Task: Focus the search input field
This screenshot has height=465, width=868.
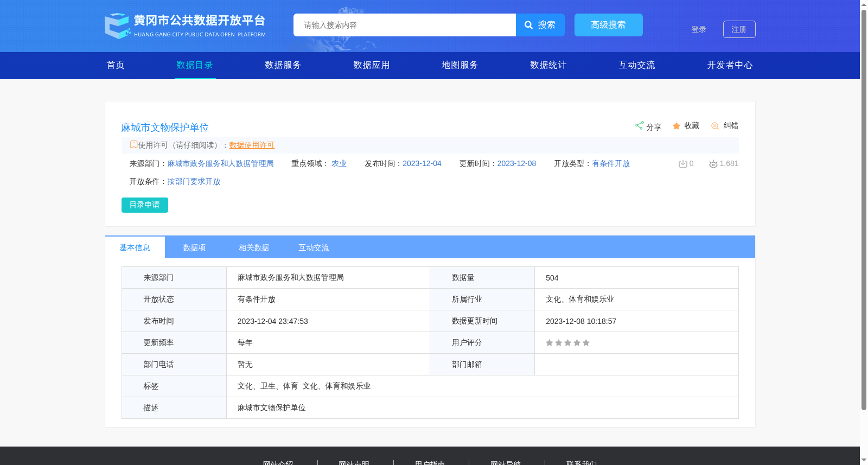Action: (405, 25)
